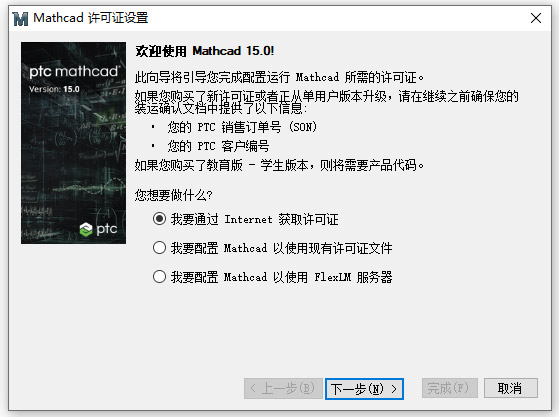
Task: Click the question text 您想要做什么?
Action: (174, 195)
